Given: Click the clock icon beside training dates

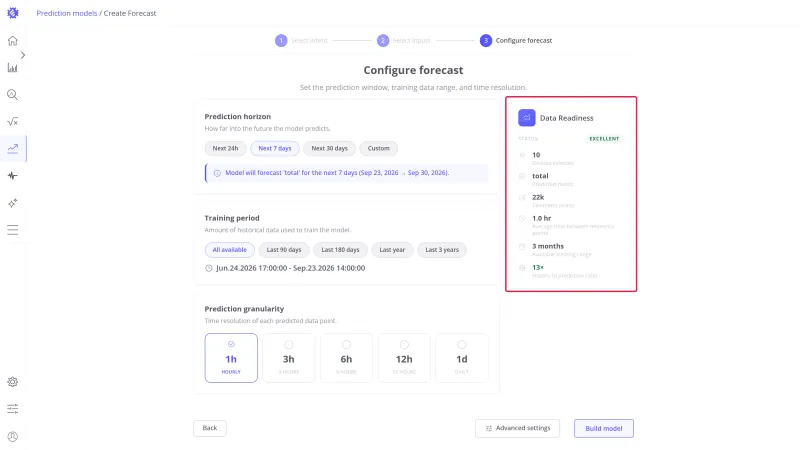Looking at the screenshot, I should pyautogui.click(x=209, y=268).
